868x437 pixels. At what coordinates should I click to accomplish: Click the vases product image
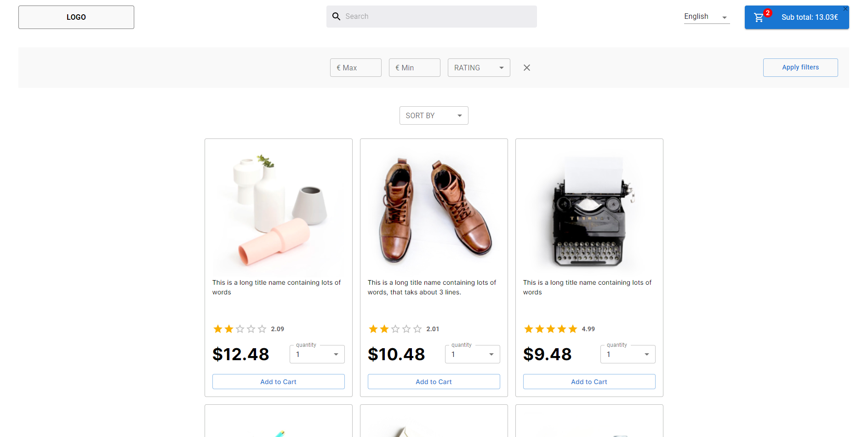point(279,211)
